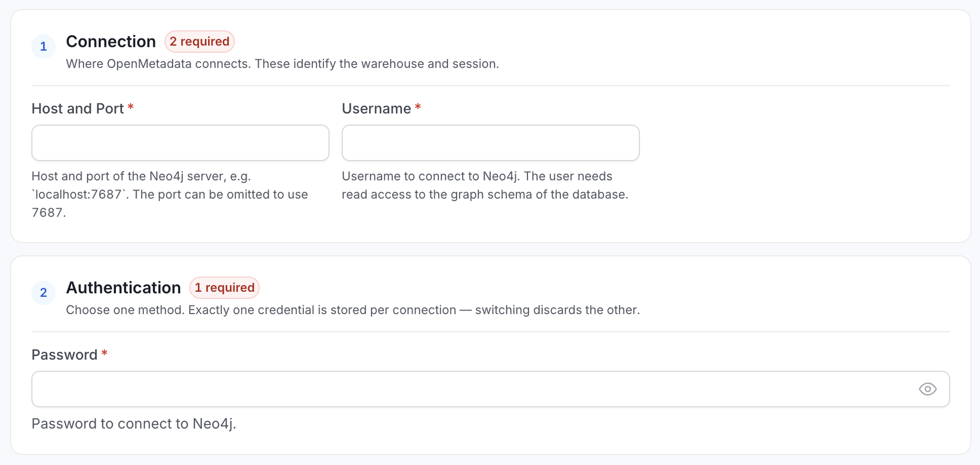Select the Password input field

[x=491, y=389]
